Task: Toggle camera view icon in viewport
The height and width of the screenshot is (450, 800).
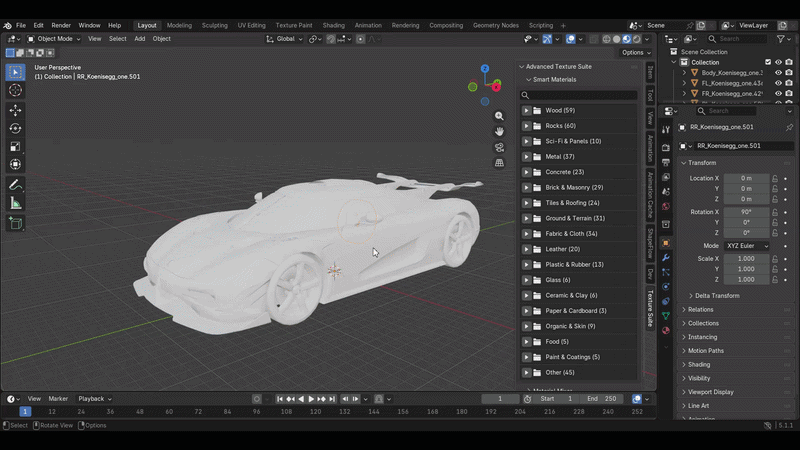Action: pos(499,147)
